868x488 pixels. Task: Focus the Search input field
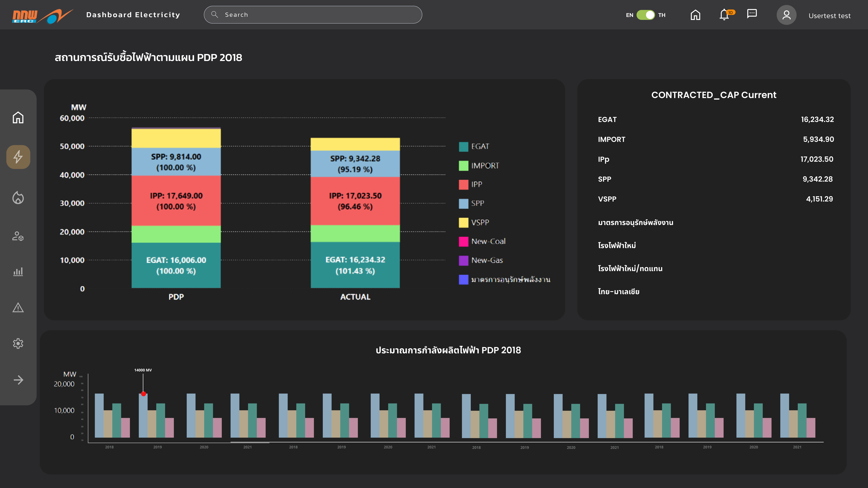pyautogui.click(x=313, y=14)
